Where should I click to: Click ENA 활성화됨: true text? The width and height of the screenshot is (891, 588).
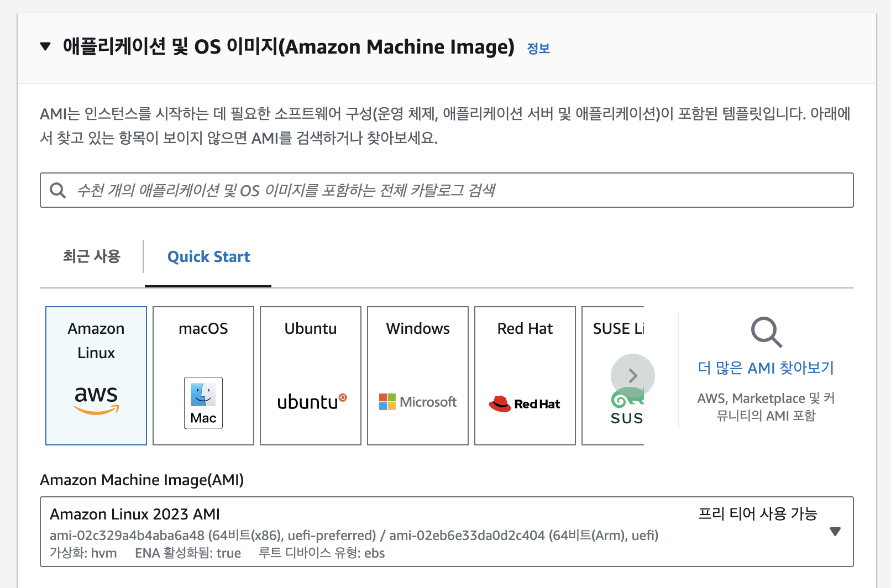point(188,553)
